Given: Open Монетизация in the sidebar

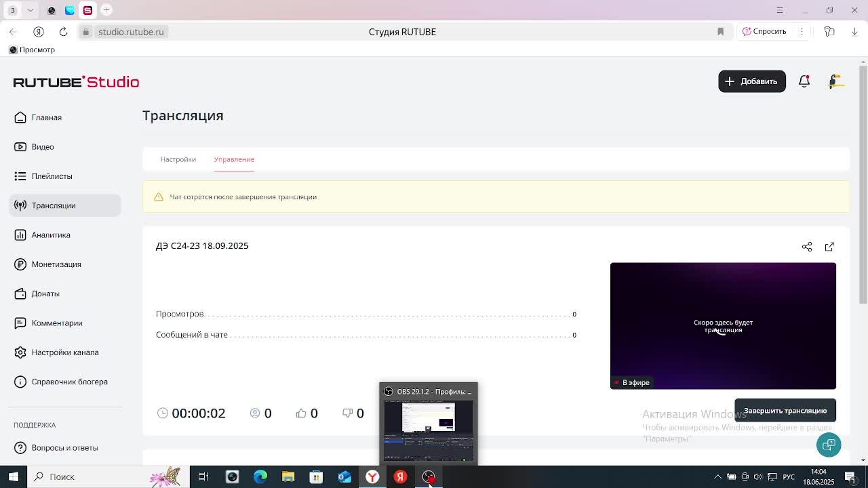Looking at the screenshot, I should click(x=65, y=264).
